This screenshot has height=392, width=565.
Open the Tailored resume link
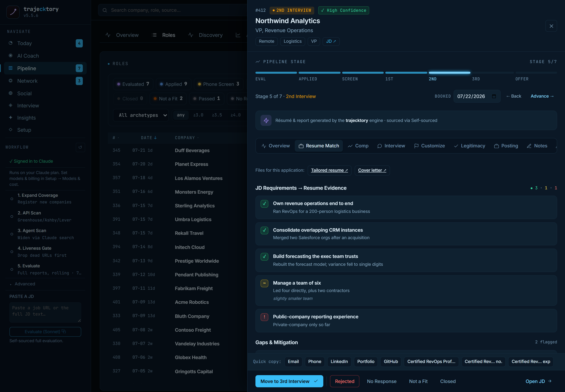(329, 170)
